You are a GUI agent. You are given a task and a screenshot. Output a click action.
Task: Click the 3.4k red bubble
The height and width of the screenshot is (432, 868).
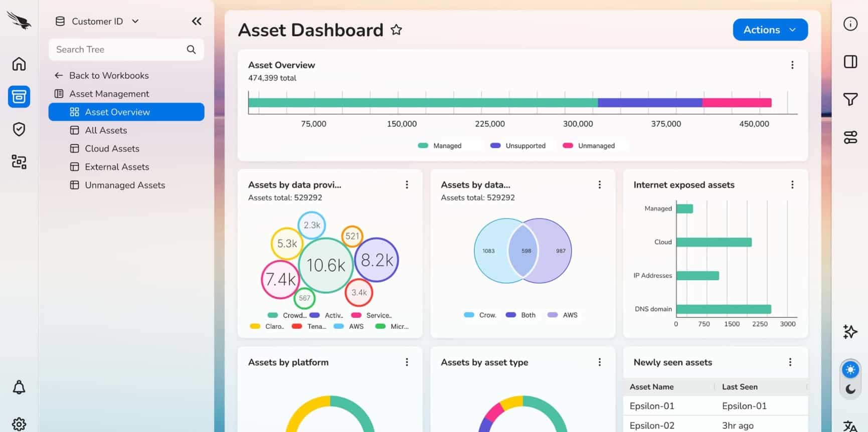point(359,293)
